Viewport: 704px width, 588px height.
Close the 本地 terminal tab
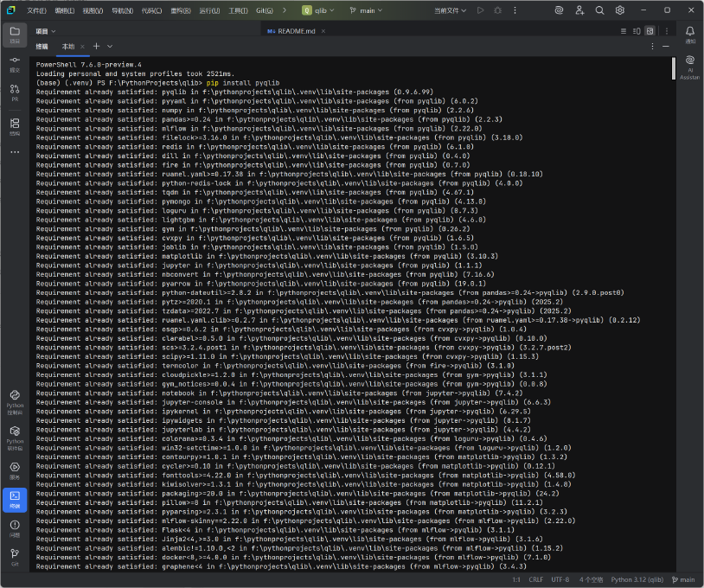[x=82, y=46]
